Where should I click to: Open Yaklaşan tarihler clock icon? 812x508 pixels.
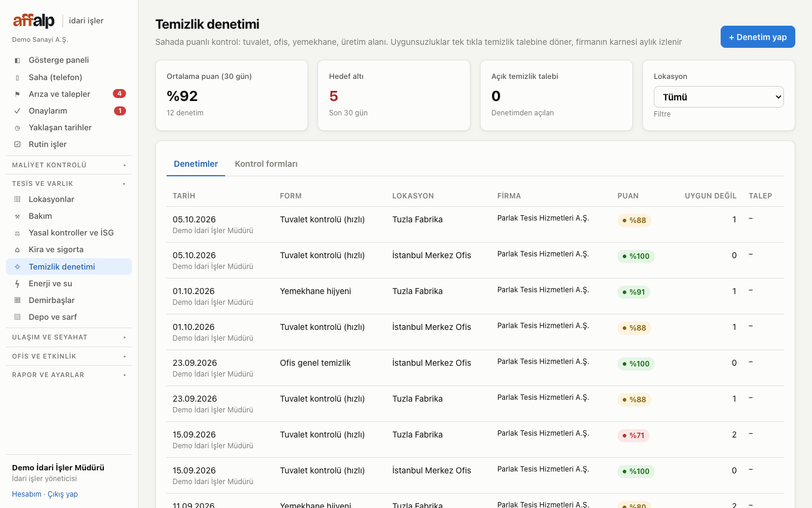(x=17, y=127)
